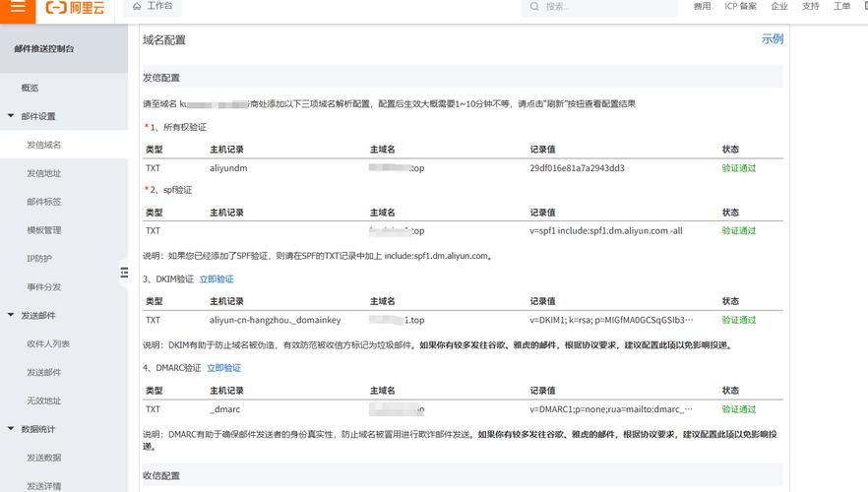Click the 域名配置 page title
The image size is (868, 492).
pos(163,39)
